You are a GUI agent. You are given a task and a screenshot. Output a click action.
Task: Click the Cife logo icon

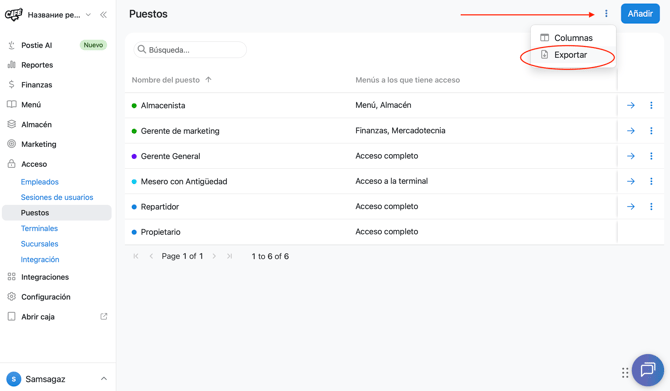(x=13, y=15)
